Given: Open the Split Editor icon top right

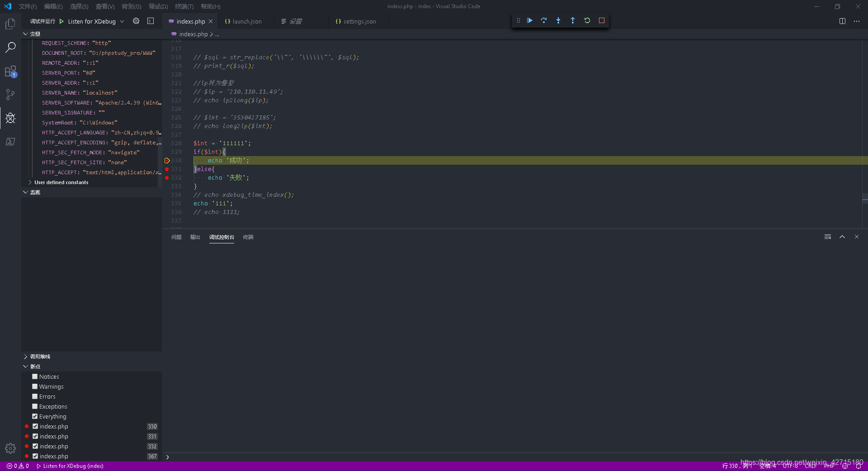Looking at the screenshot, I should pyautogui.click(x=843, y=21).
